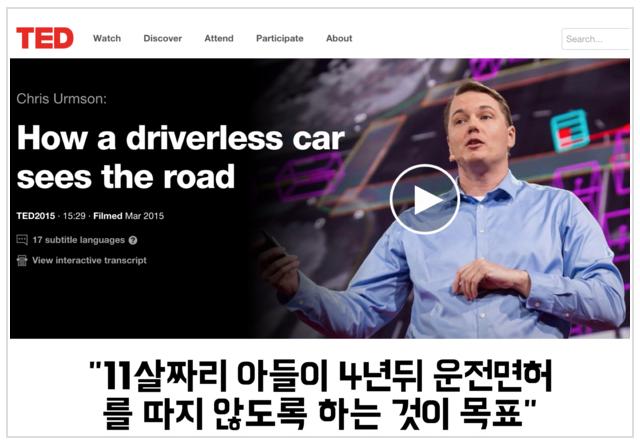Click the subtitle languages speech bubble icon
This screenshot has height=442, width=640.
pyautogui.click(x=22, y=240)
